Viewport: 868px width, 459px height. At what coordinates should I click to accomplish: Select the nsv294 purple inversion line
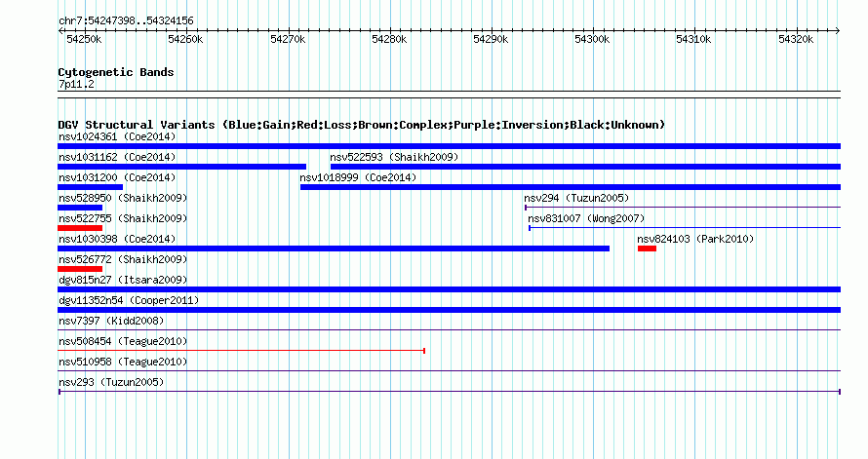pos(683,208)
